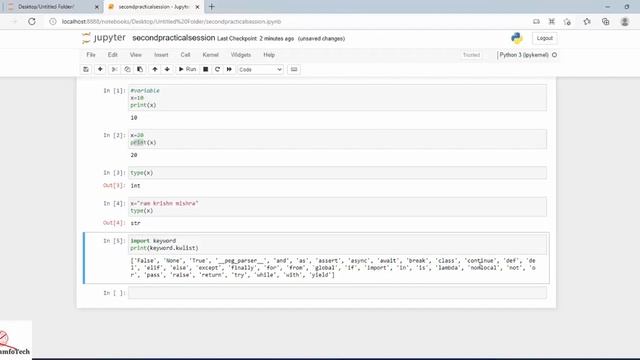Open the Cell menu
640x360 pixels.
[185, 55]
